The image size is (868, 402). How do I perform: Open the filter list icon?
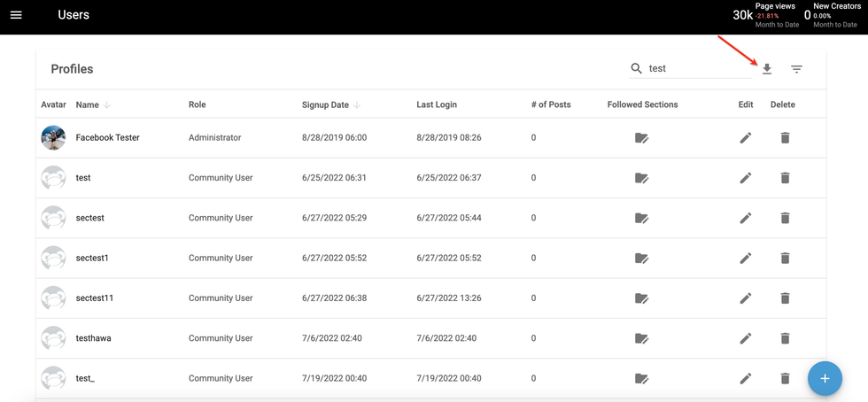point(796,69)
